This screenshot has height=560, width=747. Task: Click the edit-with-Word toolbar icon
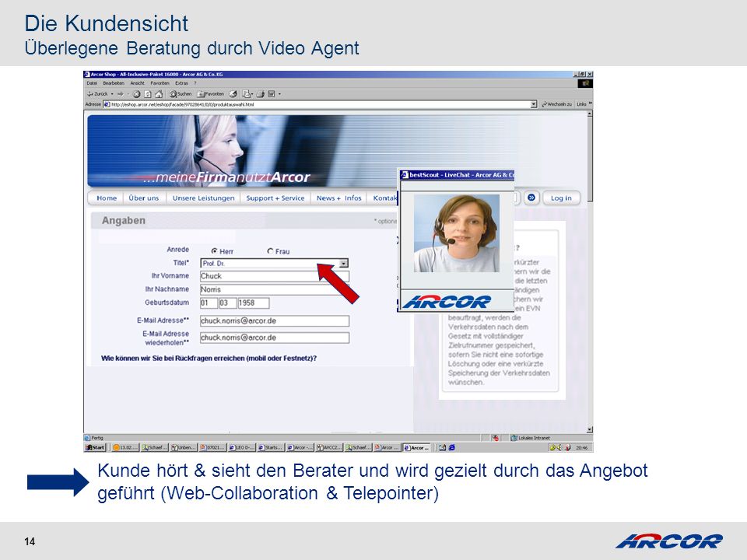(272, 94)
